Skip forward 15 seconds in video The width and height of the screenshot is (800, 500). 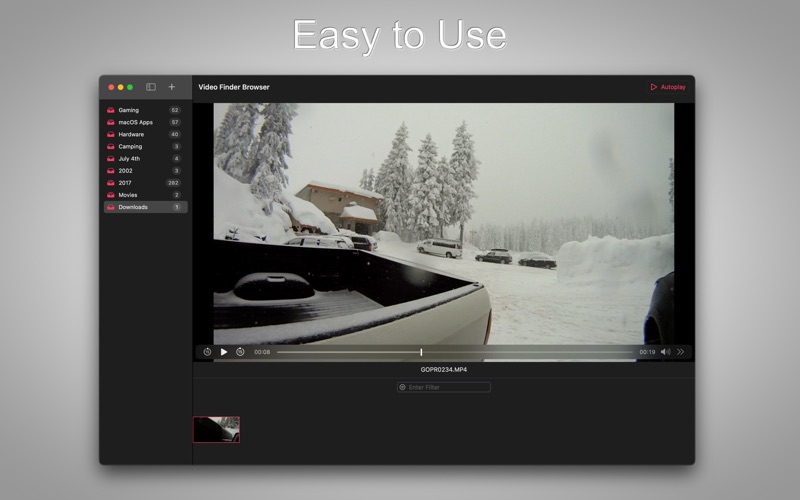coord(240,352)
